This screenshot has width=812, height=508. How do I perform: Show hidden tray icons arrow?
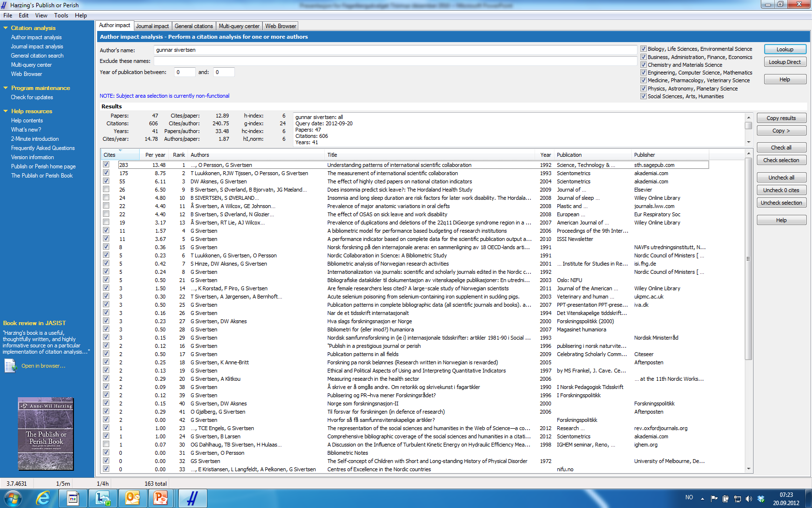click(x=702, y=498)
